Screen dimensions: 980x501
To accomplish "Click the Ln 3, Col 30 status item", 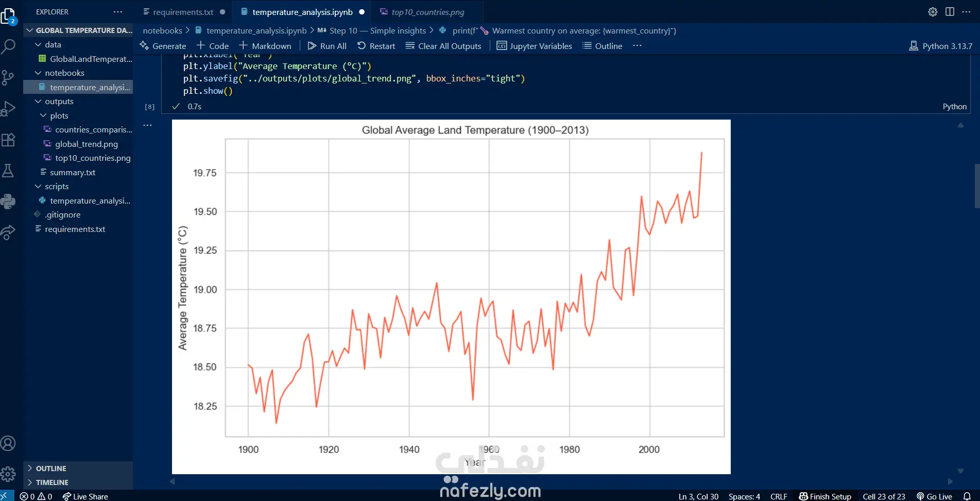I will [x=698, y=496].
